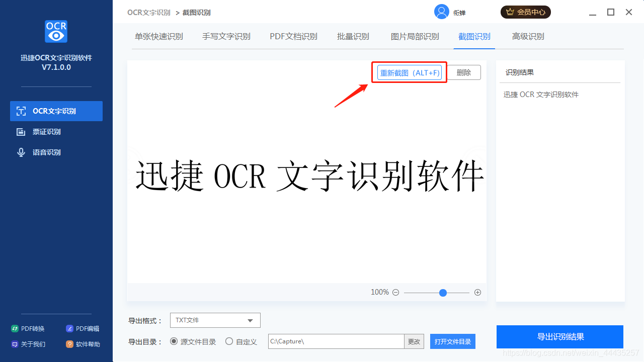Switch to the 手写文字识别 tab
Viewport: 644px width, 362px height.
[x=226, y=36]
